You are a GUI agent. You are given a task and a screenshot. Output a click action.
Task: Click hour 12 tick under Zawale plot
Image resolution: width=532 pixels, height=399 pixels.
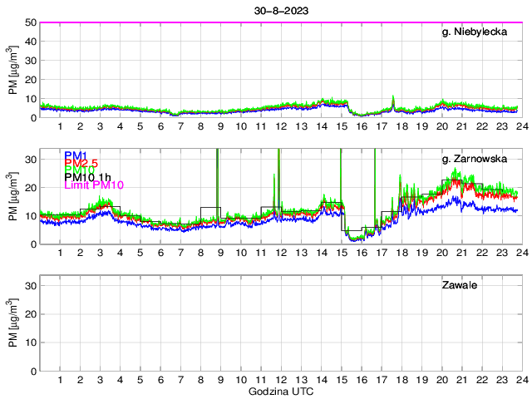pos(281,380)
